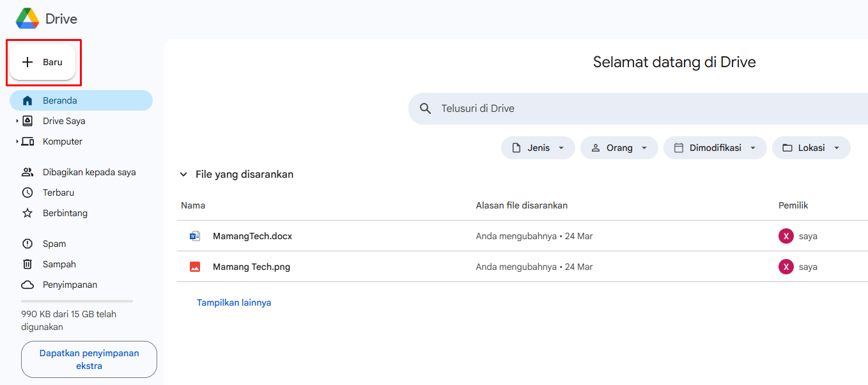
Task: Expand the Drive Saya tree arrow
Action: coord(17,121)
